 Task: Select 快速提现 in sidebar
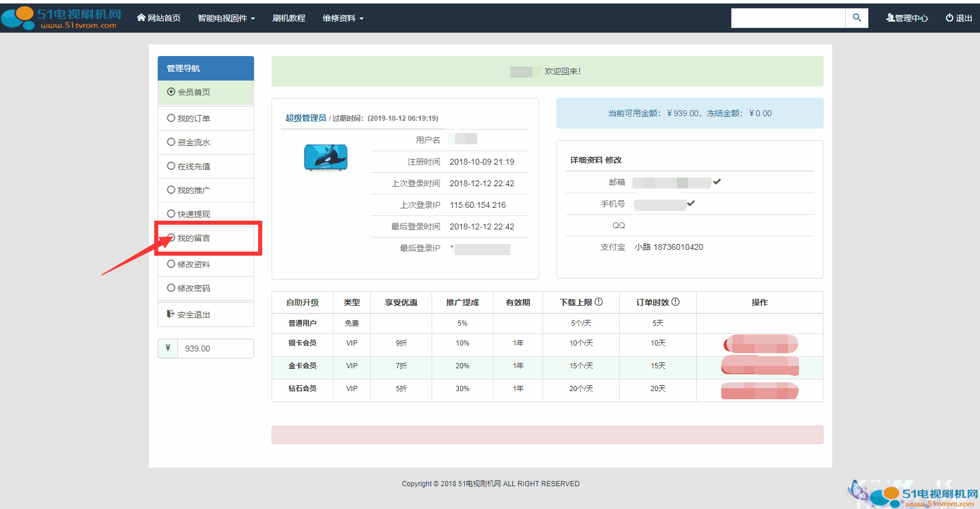206,214
